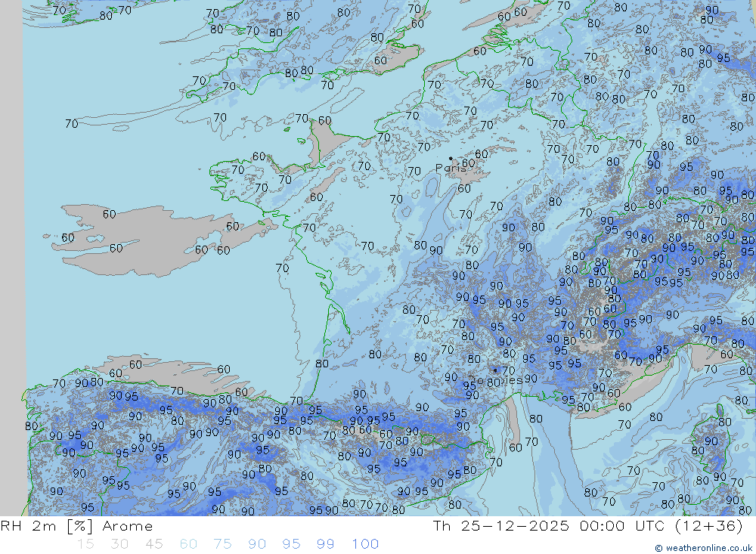
Task: Click the Paris city label
Action: 451,168
